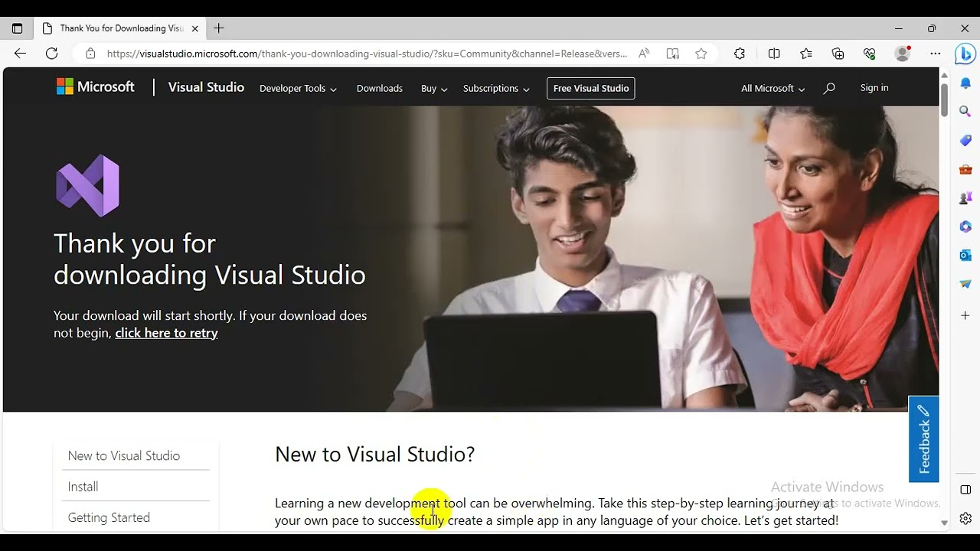Open sidebar notifications bell
Screen dimensions: 980x551
(x=965, y=83)
